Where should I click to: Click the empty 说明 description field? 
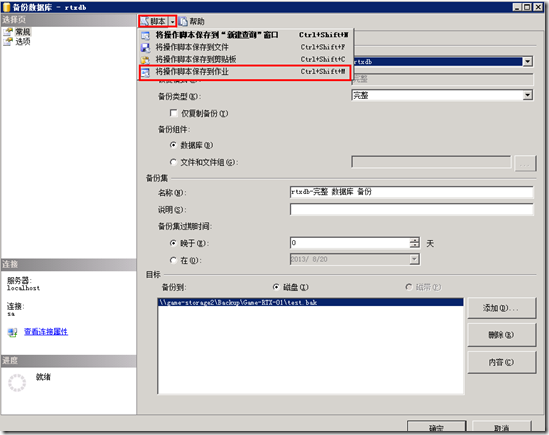click(411, 209)
